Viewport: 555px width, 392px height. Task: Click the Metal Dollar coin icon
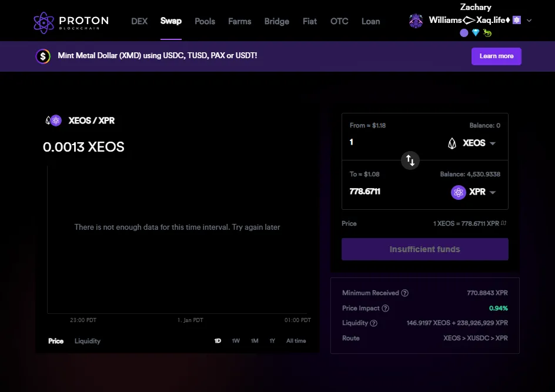pyautogui.click(x=43, y=56)
